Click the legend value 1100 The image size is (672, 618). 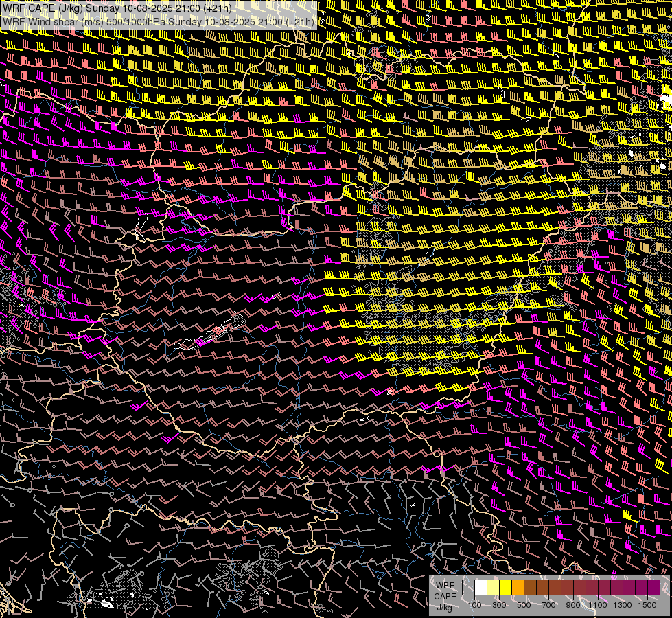[x=597, y=605]
